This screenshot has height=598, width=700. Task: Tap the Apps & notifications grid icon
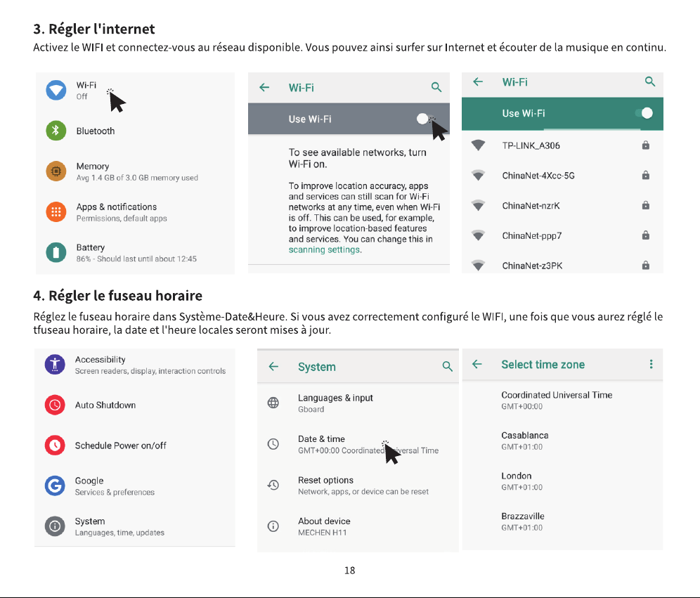[56, 212]
